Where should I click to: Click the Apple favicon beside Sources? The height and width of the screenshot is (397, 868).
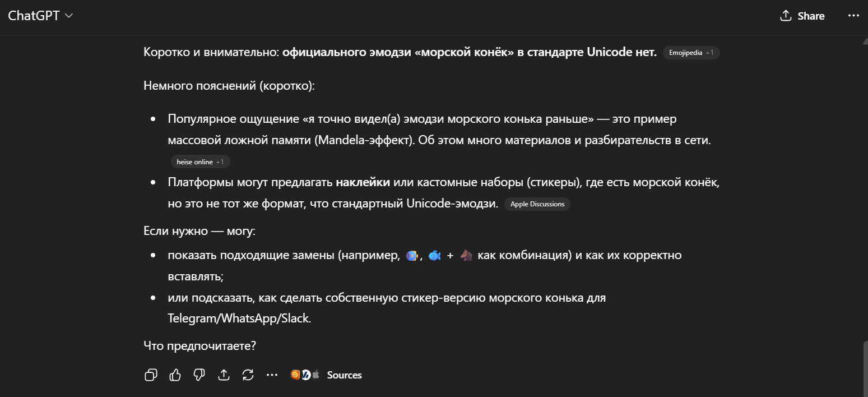point(315,375)
